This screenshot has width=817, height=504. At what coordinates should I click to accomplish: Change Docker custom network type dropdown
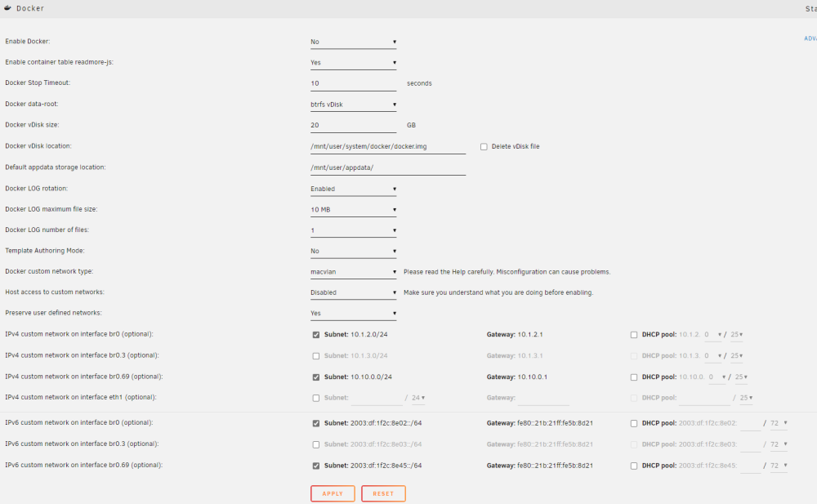coord(353,271)
